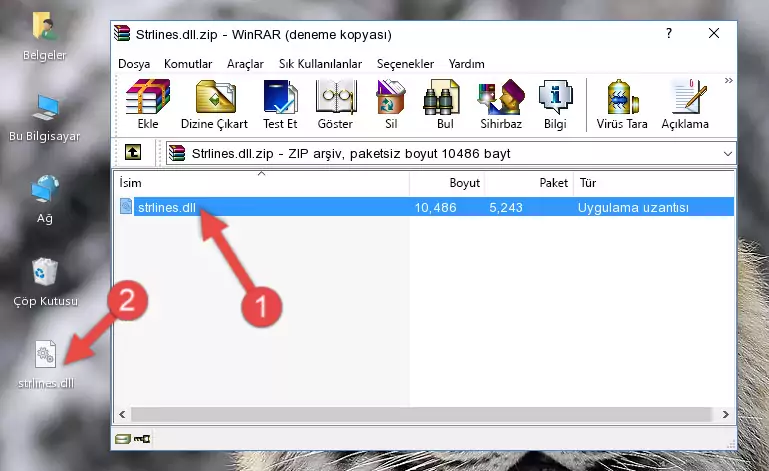769x471 pixels.
Task: Click the drive icon in status bar
Action: point(123,439)
